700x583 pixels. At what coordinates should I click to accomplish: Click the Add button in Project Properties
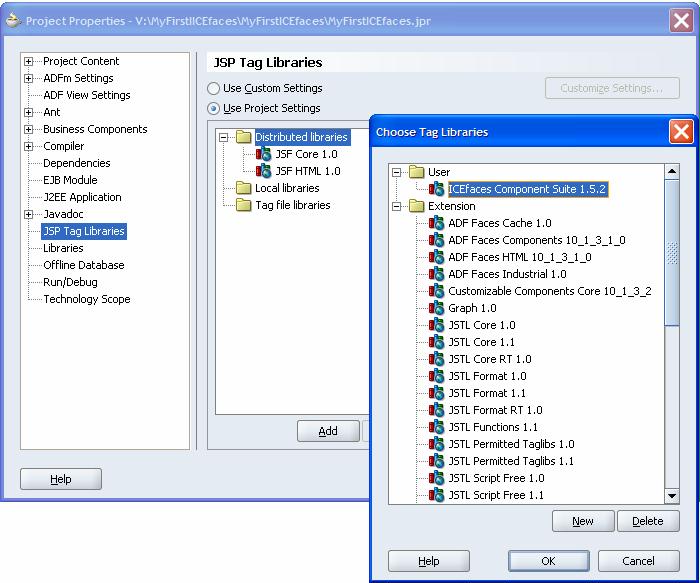(x=328, y=431)
